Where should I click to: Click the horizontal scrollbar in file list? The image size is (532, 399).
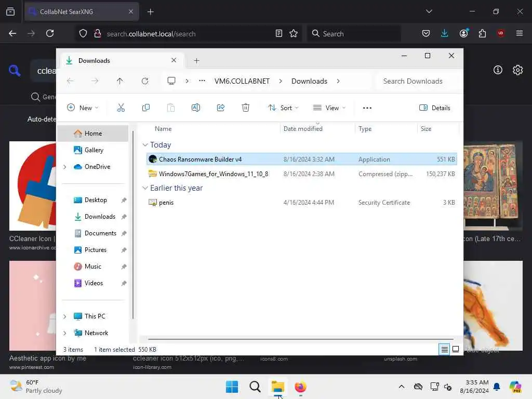(300, 339)
